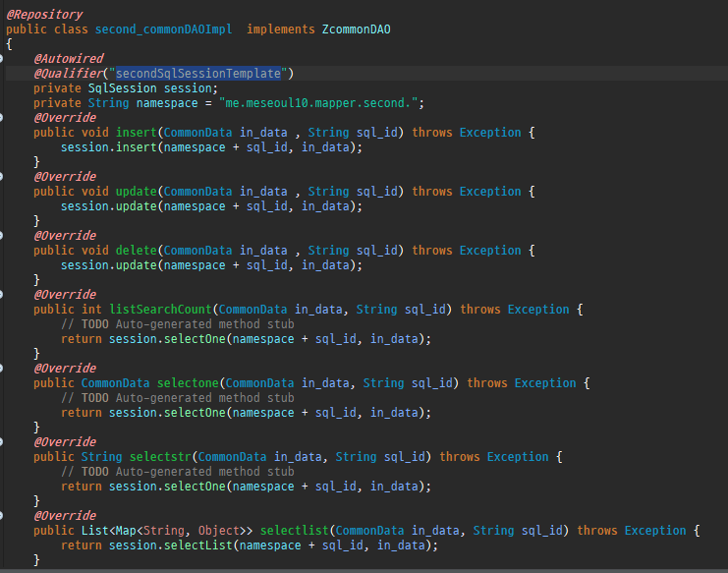This screenshot has height=573, width=728.
Task: Click throws Exception on the selectlist line
Action: point(632,531)
